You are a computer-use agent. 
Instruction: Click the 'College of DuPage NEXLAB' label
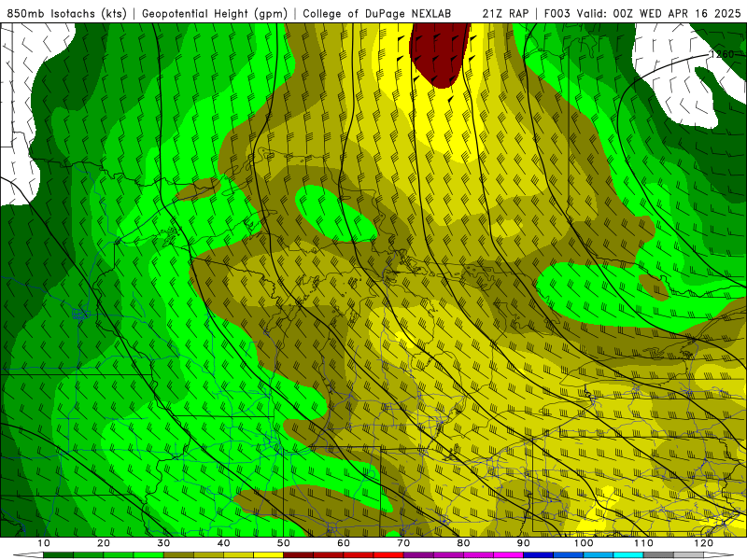click(377, 14)
